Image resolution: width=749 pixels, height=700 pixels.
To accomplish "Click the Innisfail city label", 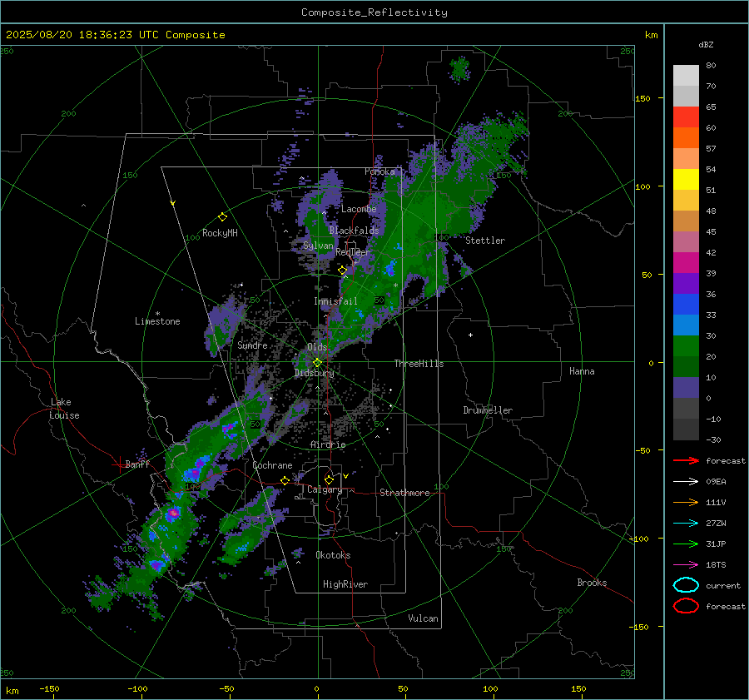I will 335,301.
